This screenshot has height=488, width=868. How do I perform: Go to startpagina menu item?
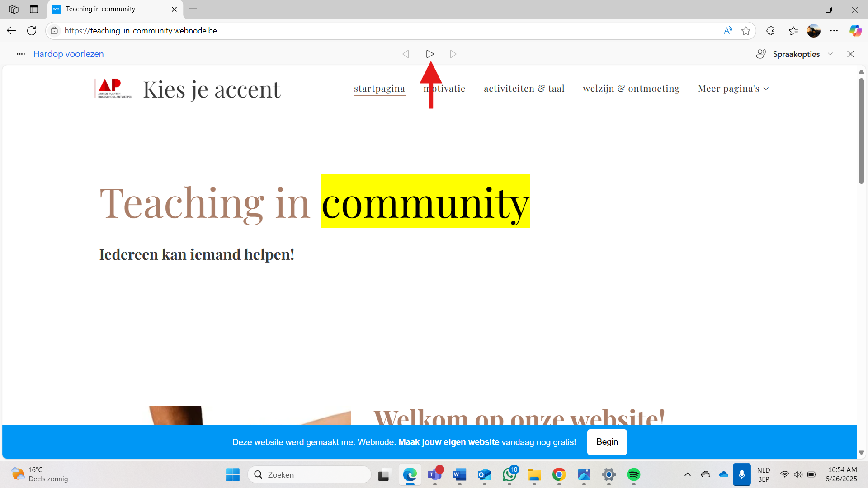point(379,89)
